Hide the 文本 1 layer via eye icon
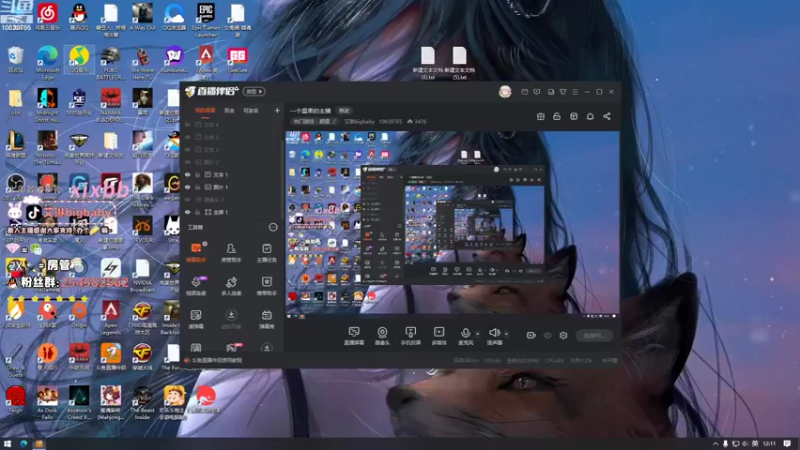Image resolution: width=800 pixels, height=450 pixels. pyautogui.click(x=188, y=174)
